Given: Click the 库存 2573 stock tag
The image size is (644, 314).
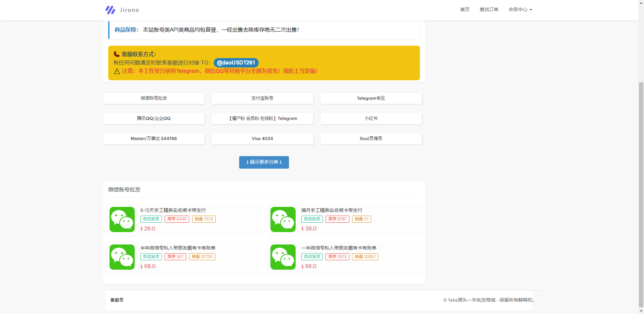Looking at the screenshot, I should tap(337, 257).
